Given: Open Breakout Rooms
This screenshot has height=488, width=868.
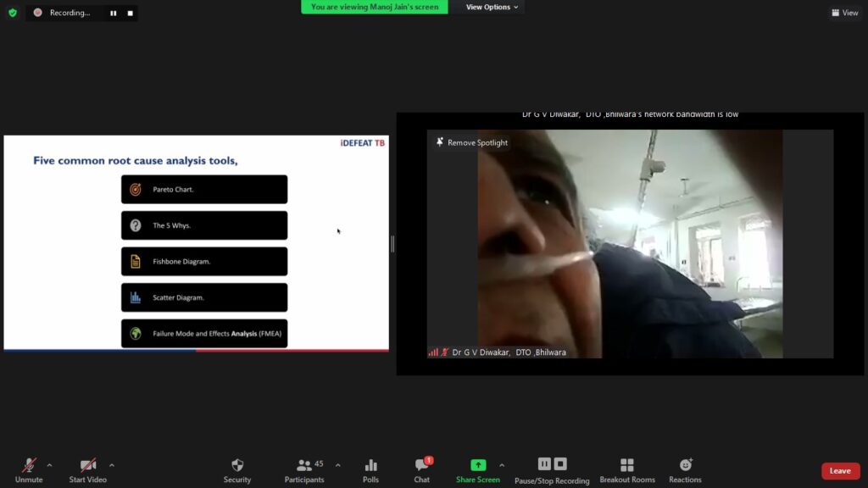Looking at the screenshot, I should (x=627, y=465).
